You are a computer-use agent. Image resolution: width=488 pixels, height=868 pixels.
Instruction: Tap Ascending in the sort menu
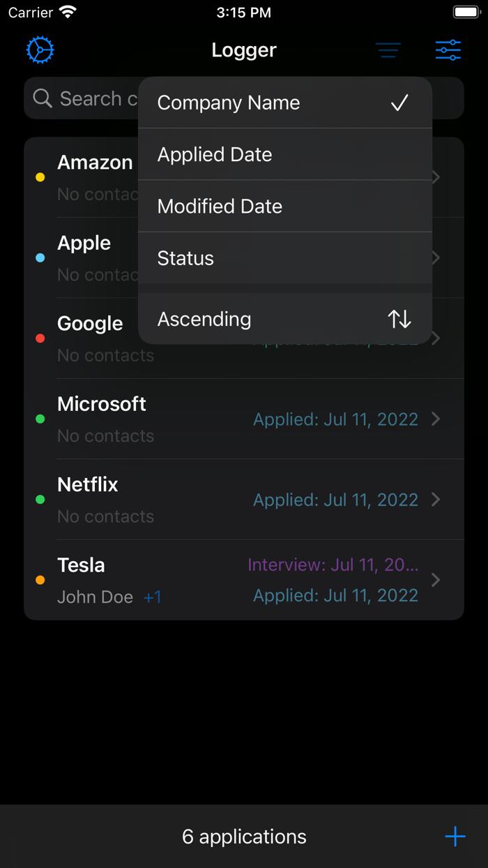click(x=204, y=319)
